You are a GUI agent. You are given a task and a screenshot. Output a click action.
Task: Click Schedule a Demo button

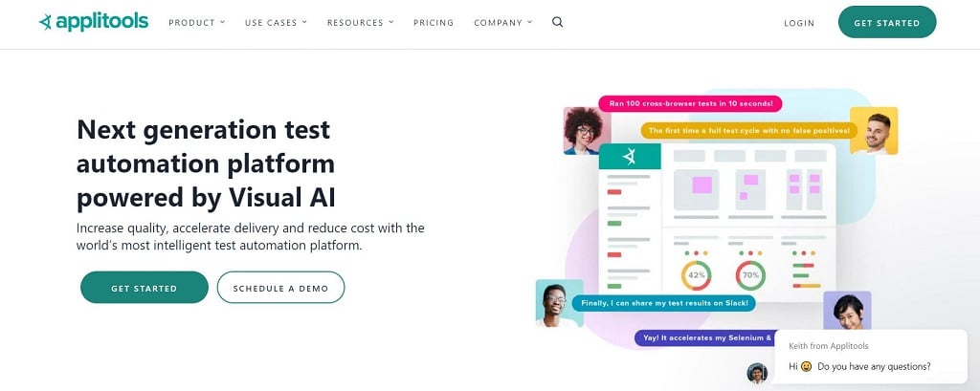280,288
